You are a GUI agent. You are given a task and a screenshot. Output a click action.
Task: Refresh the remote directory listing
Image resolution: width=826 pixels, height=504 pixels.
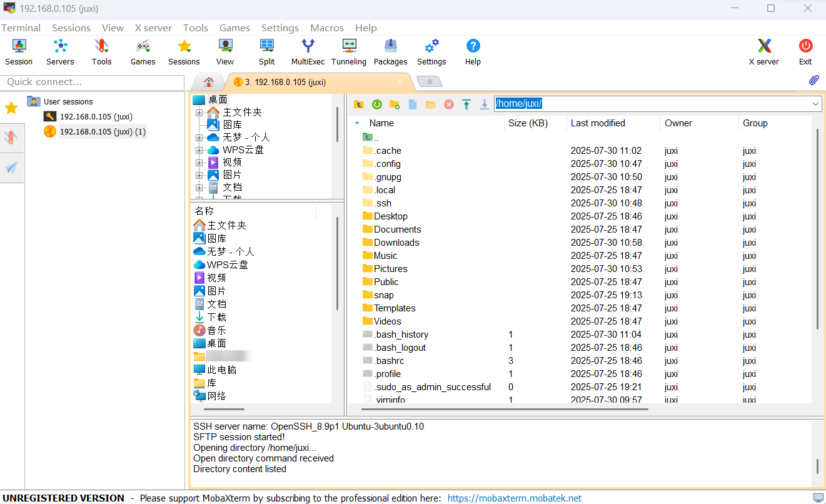pos(377,104)
